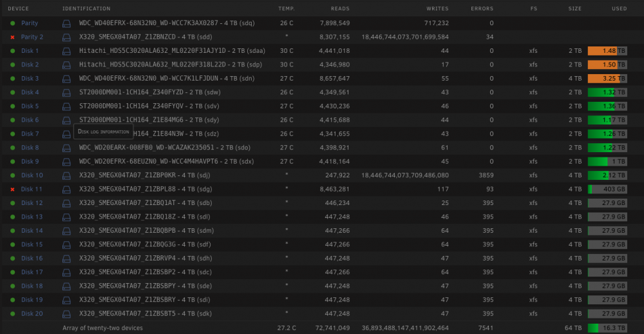The width and height of the screenshot is (644, 334).
Task: Open disk log icon for Disk 3
Action: [66, 79]
